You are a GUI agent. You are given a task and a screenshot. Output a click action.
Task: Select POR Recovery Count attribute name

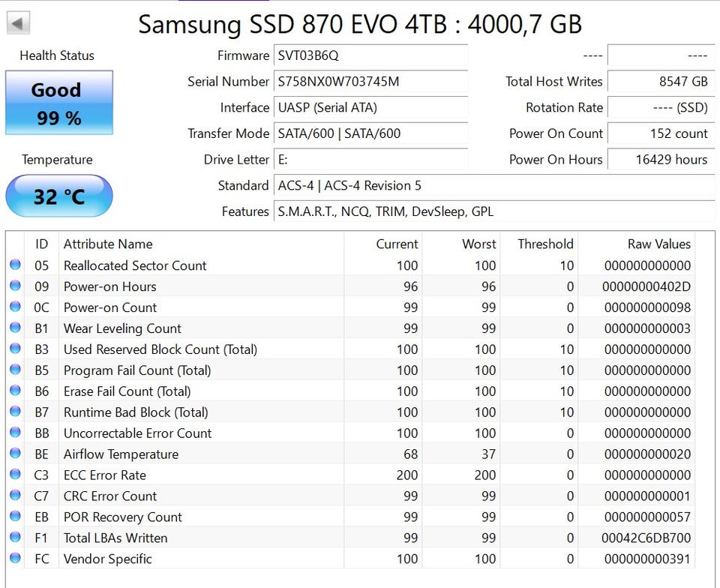point(122,517)
